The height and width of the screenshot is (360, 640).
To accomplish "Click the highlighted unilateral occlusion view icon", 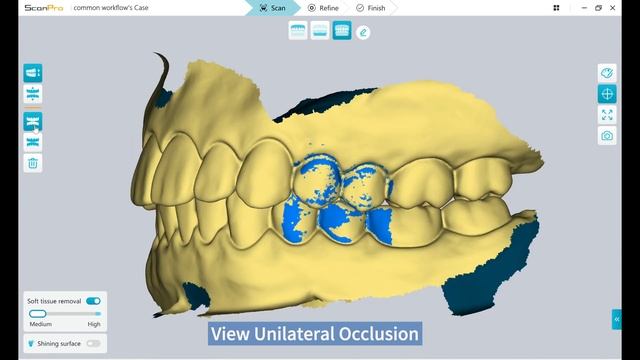I will pyautogui.click(x=33, y=121).
